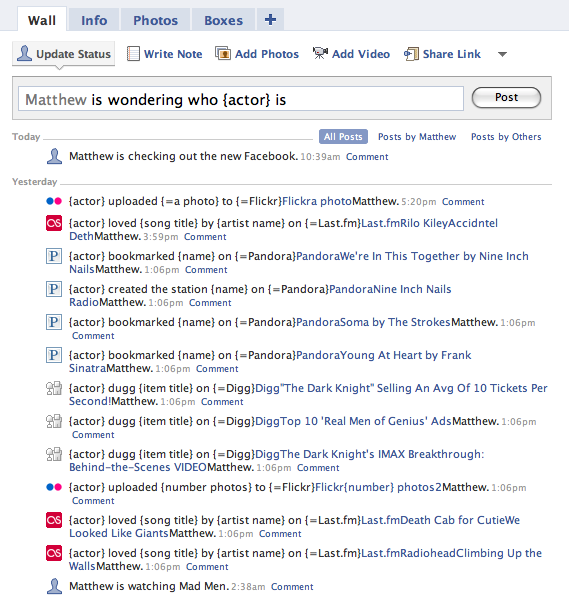Click the Add Photos picture icon
569x604 pixels.
pyautogui.click(x=223, y=54)
